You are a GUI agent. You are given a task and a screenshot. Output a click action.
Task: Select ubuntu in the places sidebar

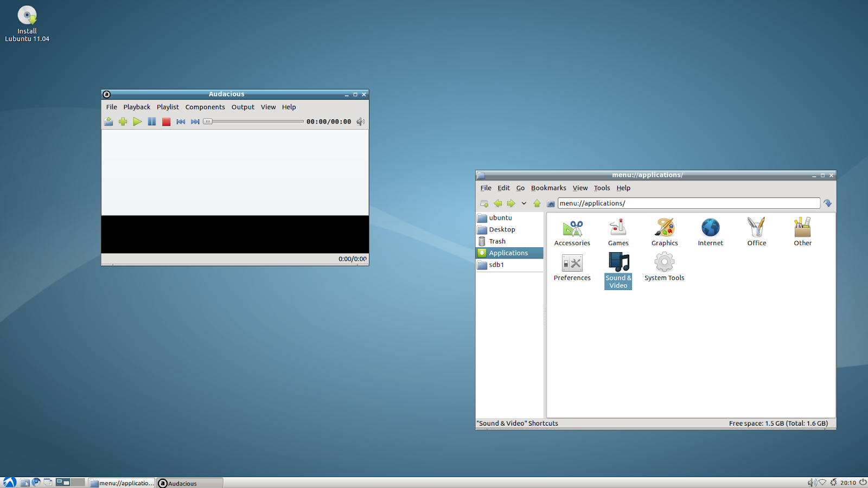coord(509,218)
